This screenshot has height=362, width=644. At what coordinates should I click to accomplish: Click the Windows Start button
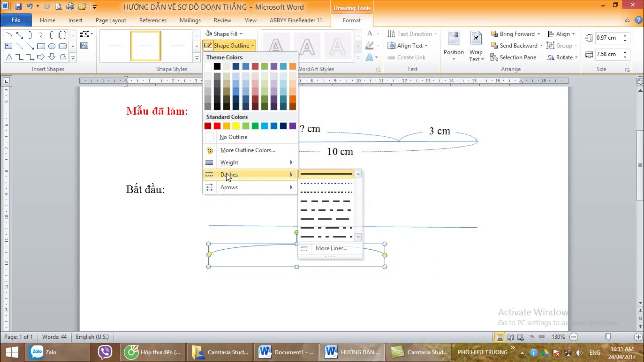click(12, 352)
